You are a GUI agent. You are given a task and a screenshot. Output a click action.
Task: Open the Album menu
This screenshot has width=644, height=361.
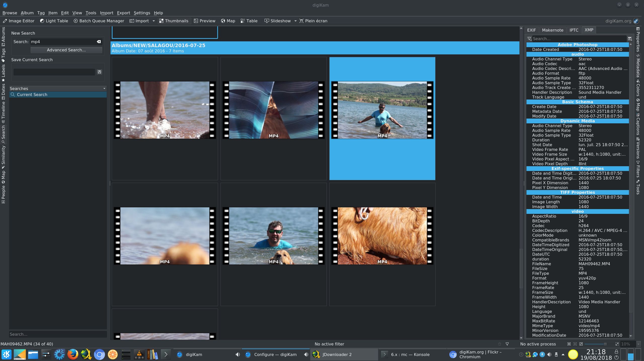pos(27,13)
